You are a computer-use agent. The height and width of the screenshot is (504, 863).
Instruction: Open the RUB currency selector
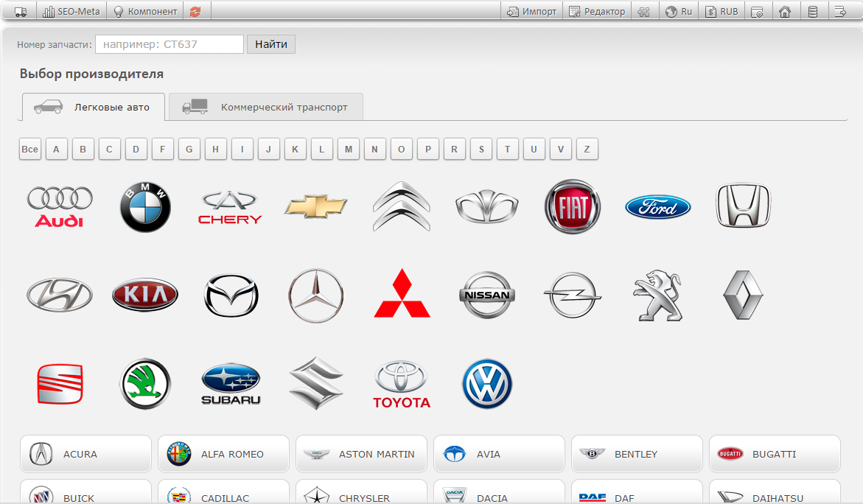point(722,11)
